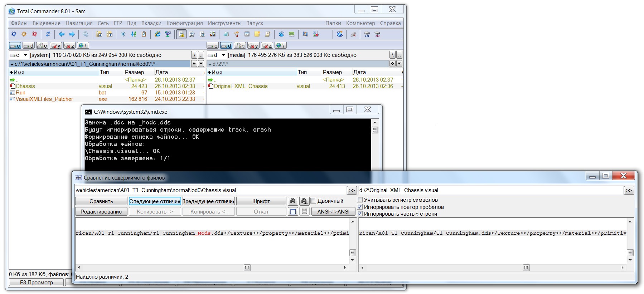The image size is (644, 294).
Task: Click the Internet Explorer toolbar icon
Action: (x=158, y=34)
